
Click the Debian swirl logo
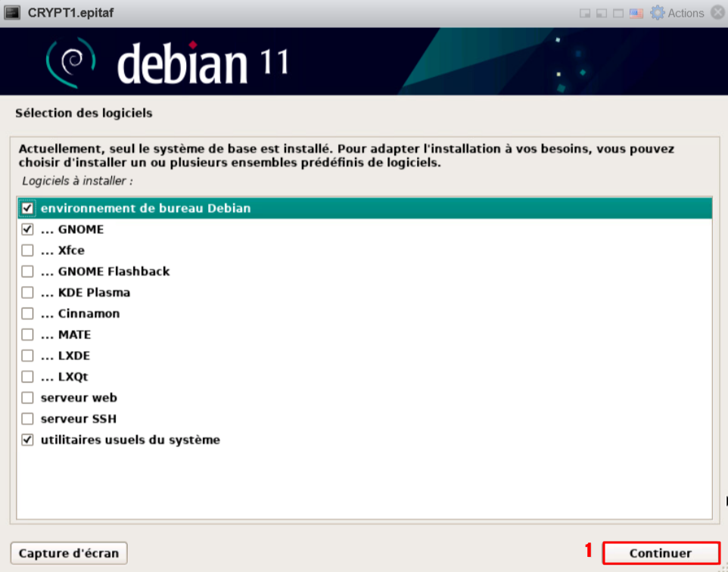(70, 62)
